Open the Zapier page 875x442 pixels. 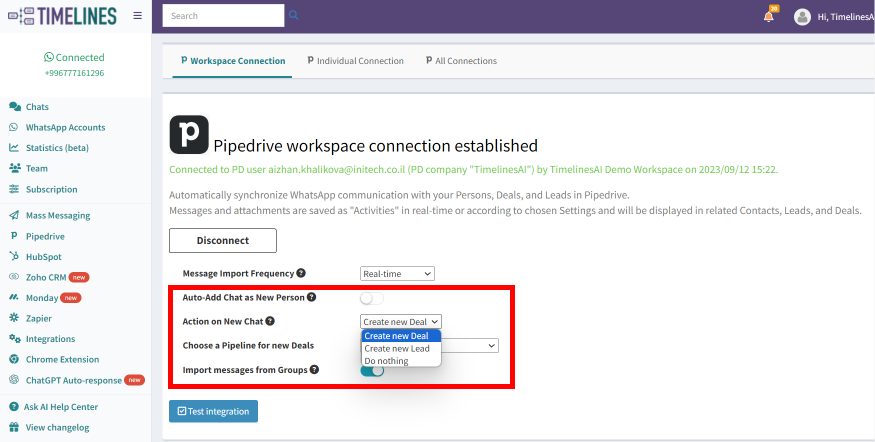39,318
